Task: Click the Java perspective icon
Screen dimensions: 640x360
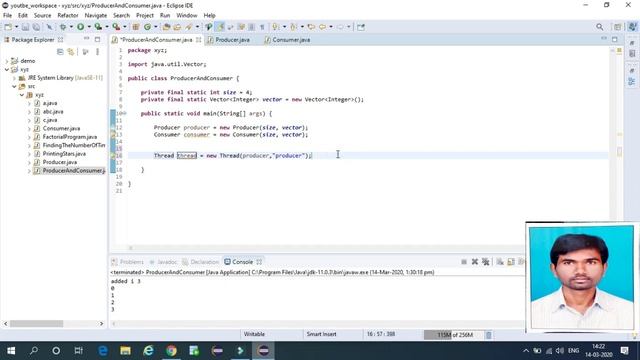Action: point(632,27)
